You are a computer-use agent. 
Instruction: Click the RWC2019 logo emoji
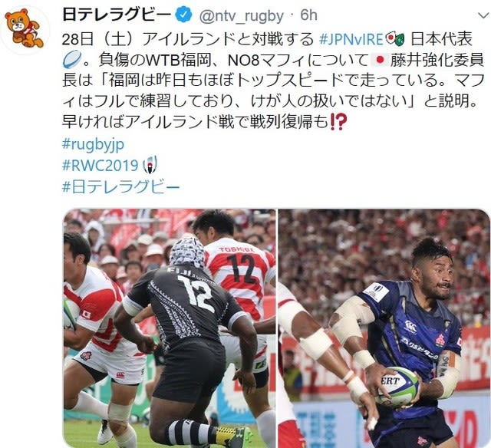(150, 165)
